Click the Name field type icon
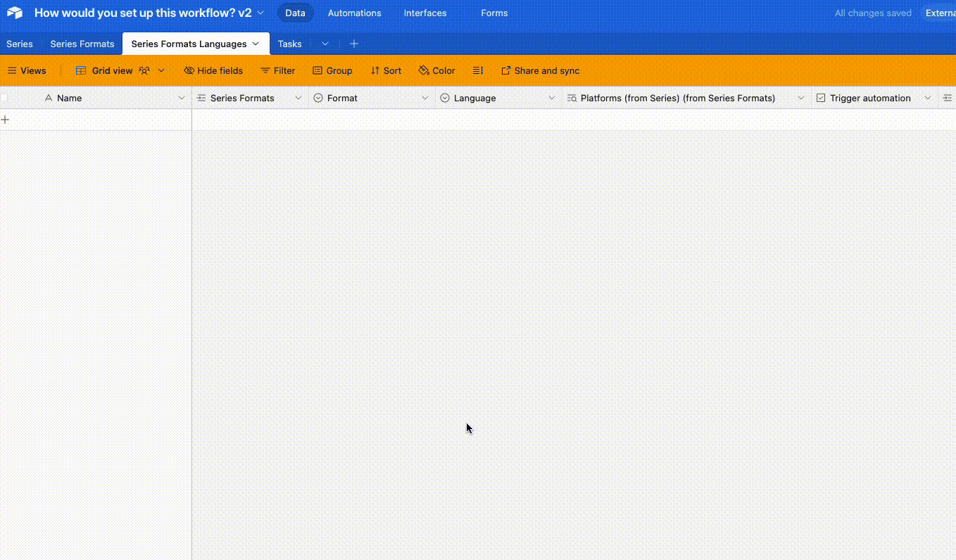The width and height of the screenshot is (956, 560). point(49,98)
